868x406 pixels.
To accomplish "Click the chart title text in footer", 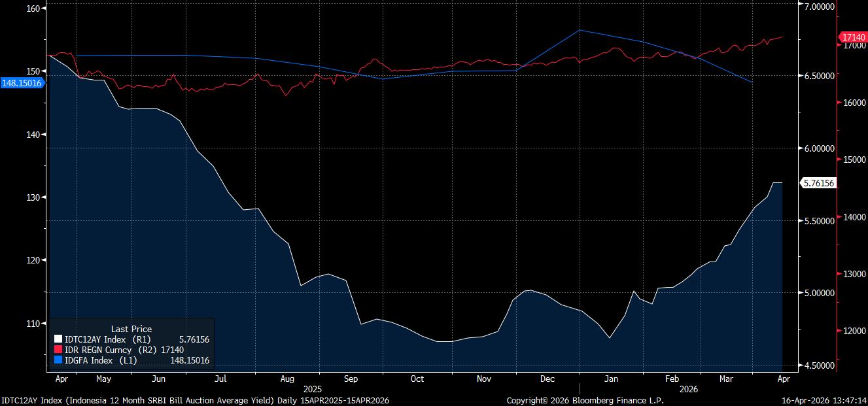I will 195,399.
